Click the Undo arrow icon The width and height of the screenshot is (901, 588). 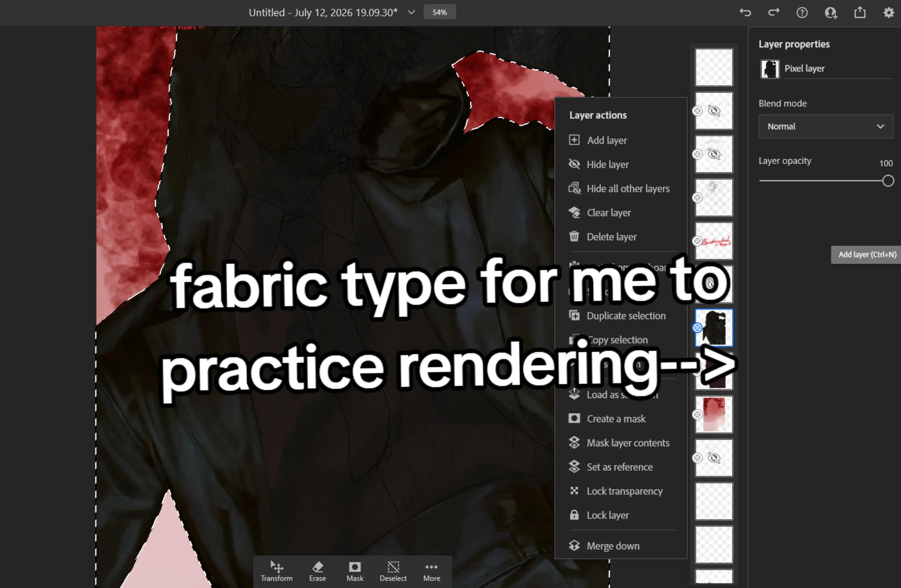(745, 13)
